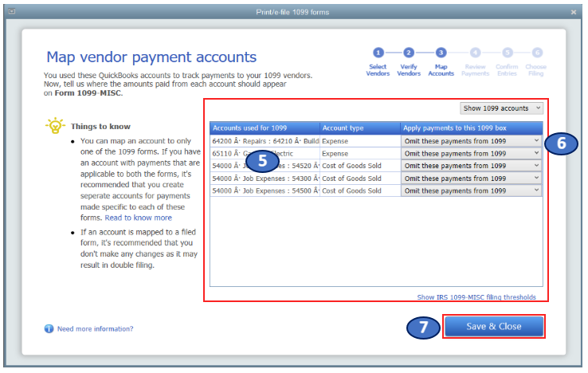The image size is (588, 373).
Task: Open Show IRS 1099-MISC filing thresholds link
Action: pyautogui.click(x=476, y=297)
